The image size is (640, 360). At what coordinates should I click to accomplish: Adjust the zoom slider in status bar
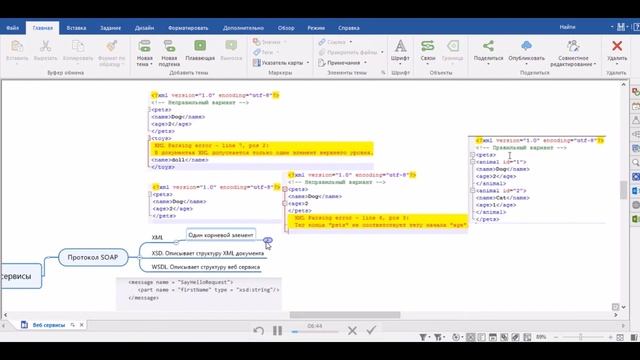[x=580, y=337]
